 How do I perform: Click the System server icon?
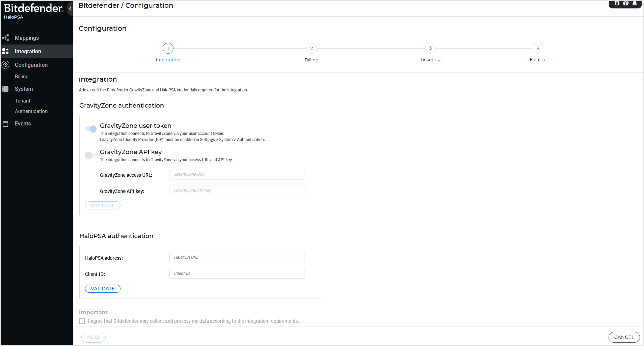[x=6, y=89]
